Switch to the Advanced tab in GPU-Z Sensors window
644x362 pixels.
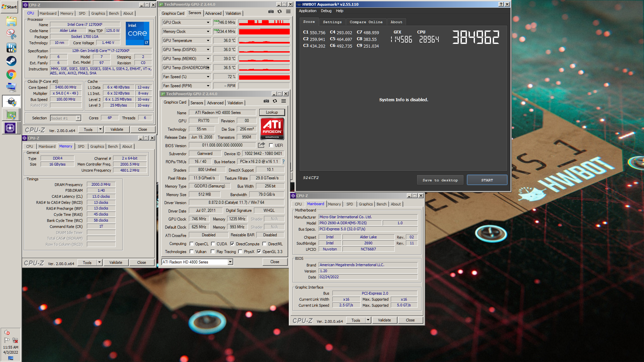click(x=213, y=13)
